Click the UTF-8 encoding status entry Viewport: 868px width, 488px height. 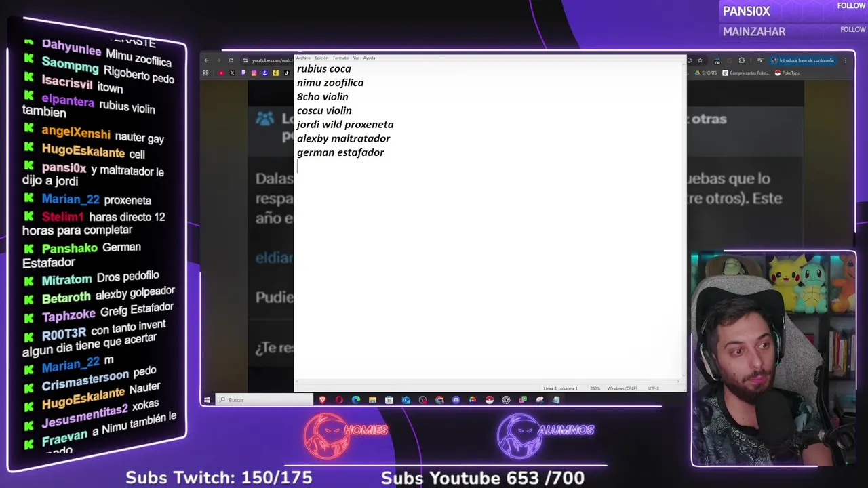point(653,388)
